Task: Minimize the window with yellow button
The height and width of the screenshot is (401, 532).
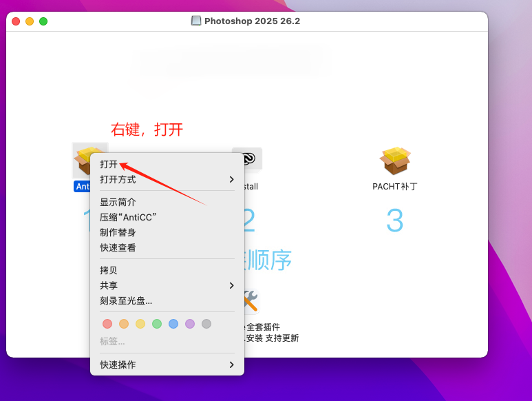Action: 30,21
